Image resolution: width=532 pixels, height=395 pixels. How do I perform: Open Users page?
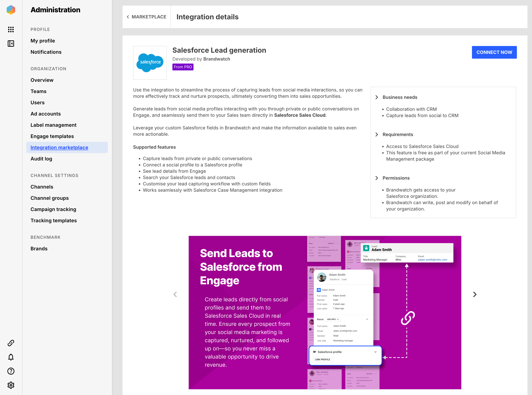[38, 103]
